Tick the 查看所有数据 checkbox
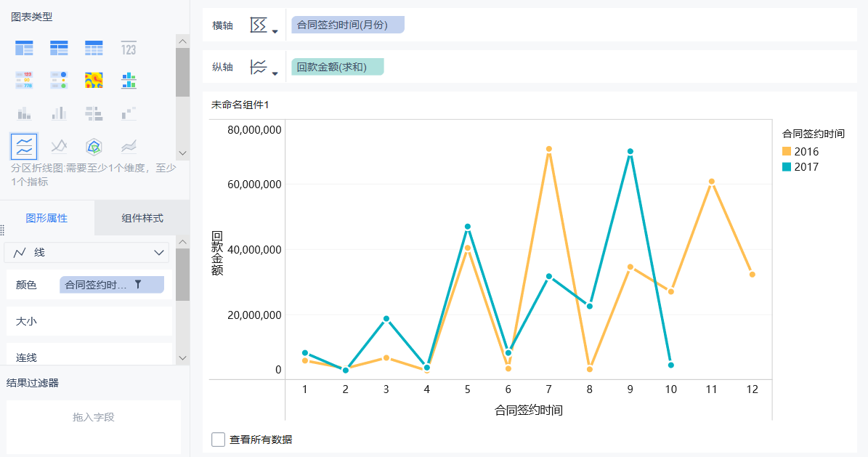The height and width of the screenshot is (457, 868). coord(218,440)
